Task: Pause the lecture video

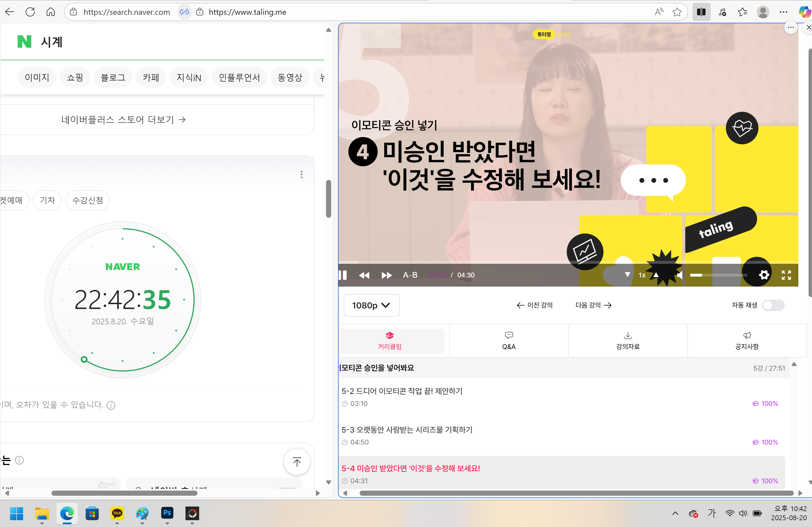Action: pyautogui.click(x=343, y=275)
